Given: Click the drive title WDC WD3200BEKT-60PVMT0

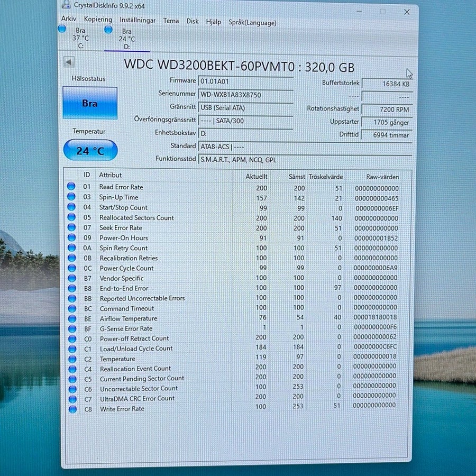Looking at the screenshot, I should [x=209, y=65].
